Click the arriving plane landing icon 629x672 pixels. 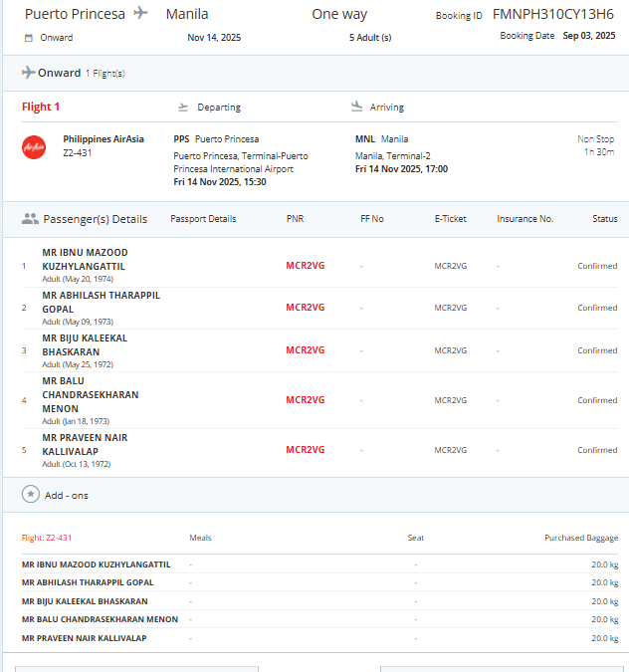pyautogui.click(x=356, y=107)
